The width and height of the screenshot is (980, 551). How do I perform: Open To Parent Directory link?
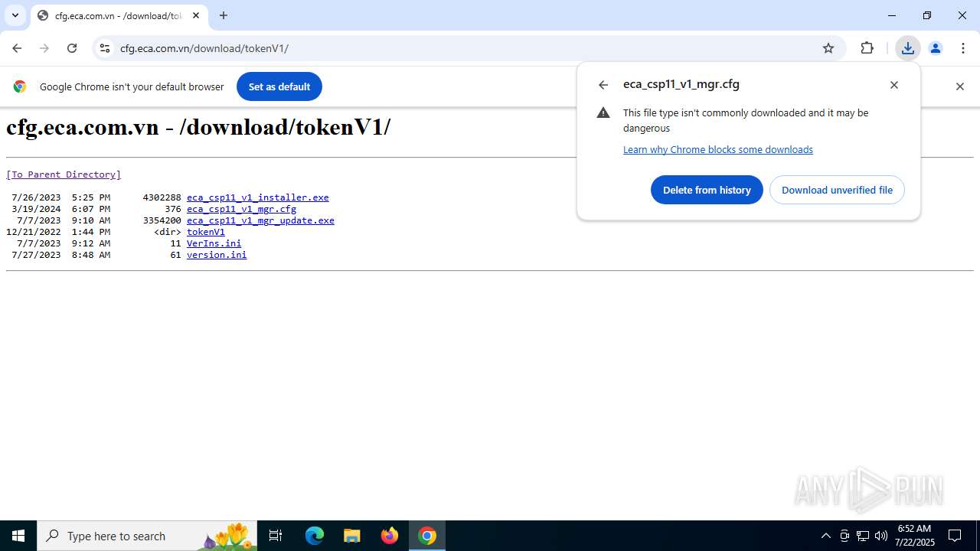pos(64,174)
